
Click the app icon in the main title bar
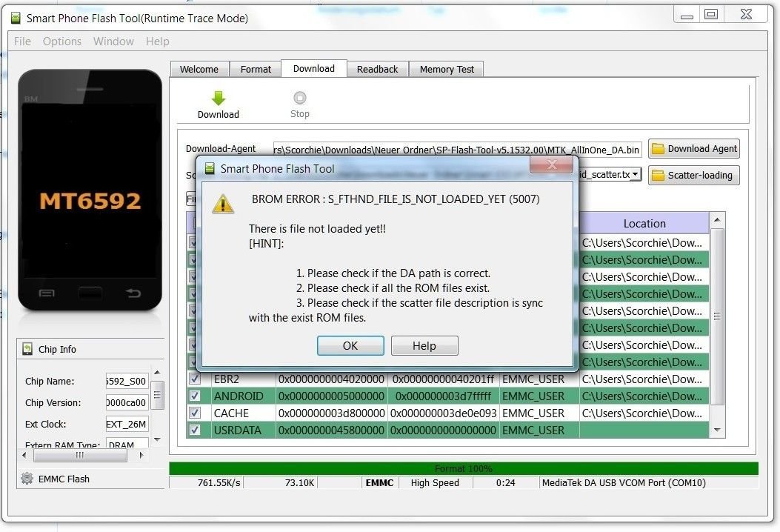[x=16, y=19]
